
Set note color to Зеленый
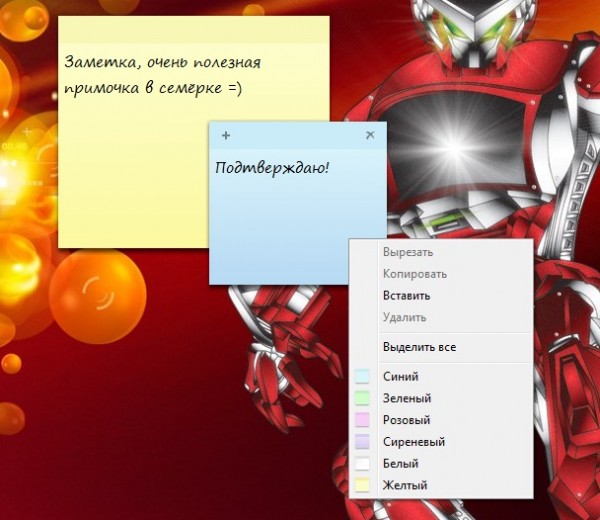point(441,398)
